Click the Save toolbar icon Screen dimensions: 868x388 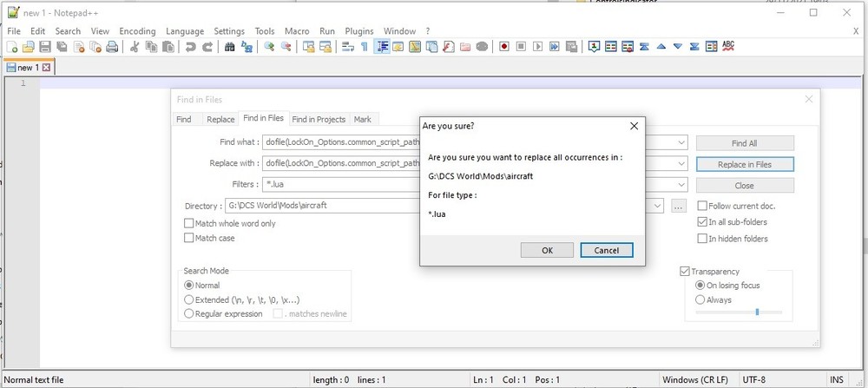point(45,47)
